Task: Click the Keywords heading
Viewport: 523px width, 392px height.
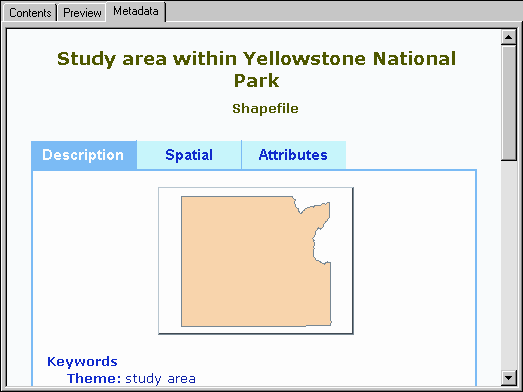Action: 82,362
